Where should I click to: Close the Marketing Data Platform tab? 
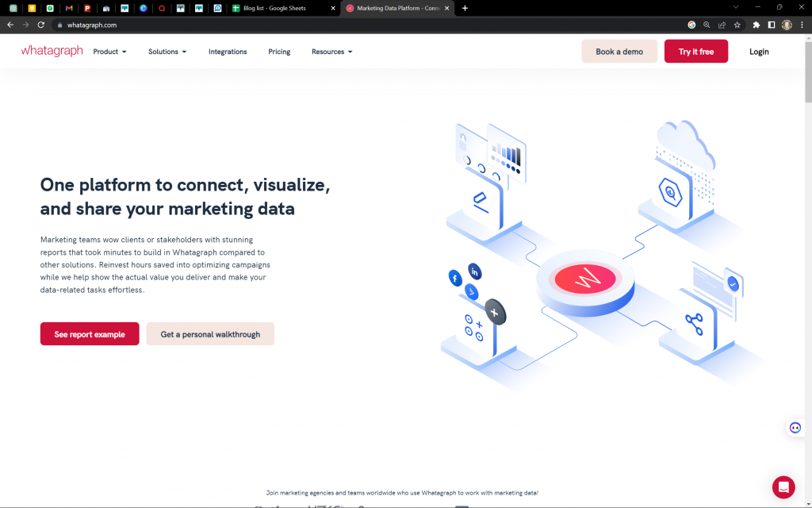click(x=447, y=8)
